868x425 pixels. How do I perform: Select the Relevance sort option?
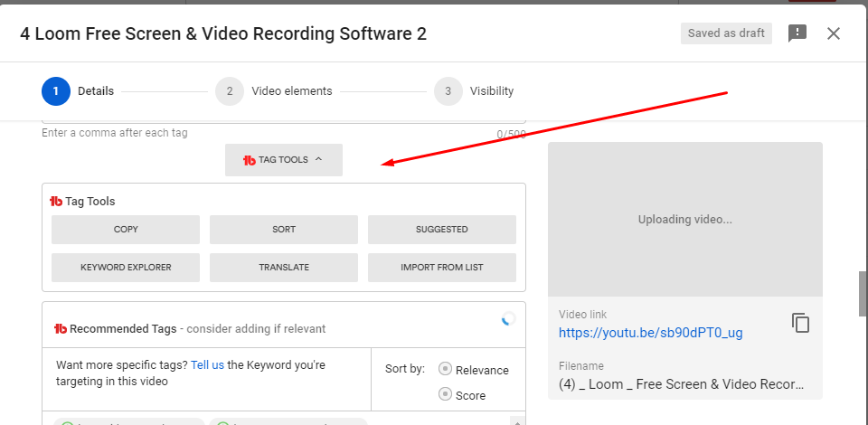click(445, 369)
